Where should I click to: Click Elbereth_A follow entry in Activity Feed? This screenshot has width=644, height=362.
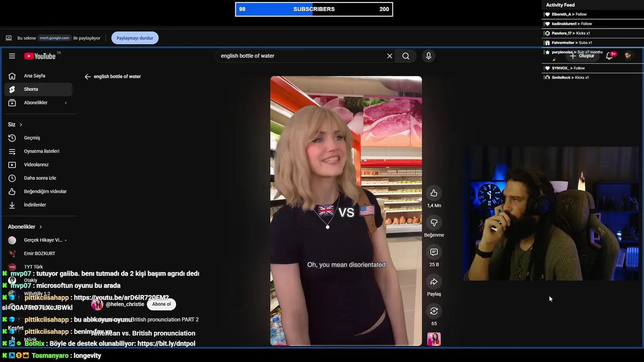click(x=593, y=14)
